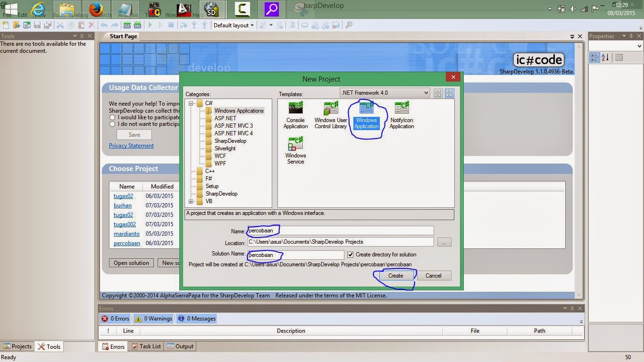
Task: Collapse the C# category tree node
Action: (x=191, y=103)
